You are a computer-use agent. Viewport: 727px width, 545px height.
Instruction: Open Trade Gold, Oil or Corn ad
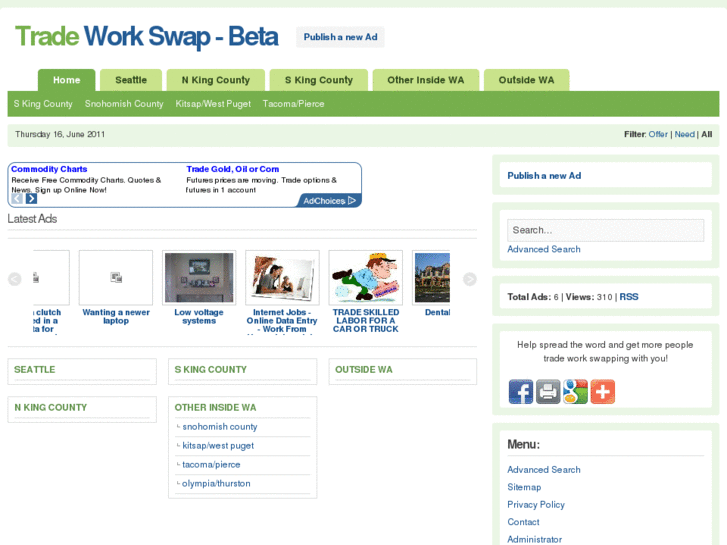[x=233, y=169]
